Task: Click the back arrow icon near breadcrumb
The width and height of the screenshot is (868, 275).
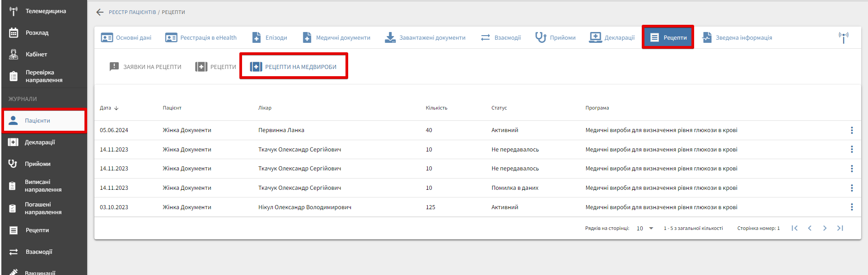Action: [100, 12]
